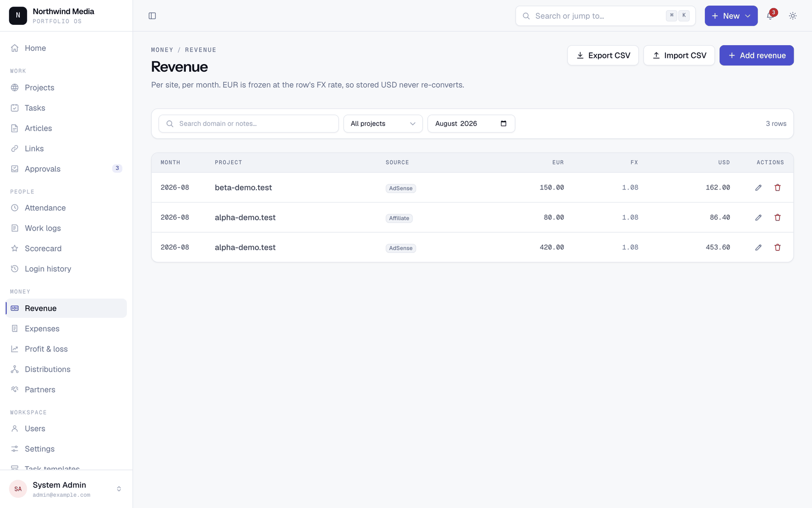The width and height of the screenshot is (812, 508).
Task: Click Add revenue button
Action: (756, 55)
